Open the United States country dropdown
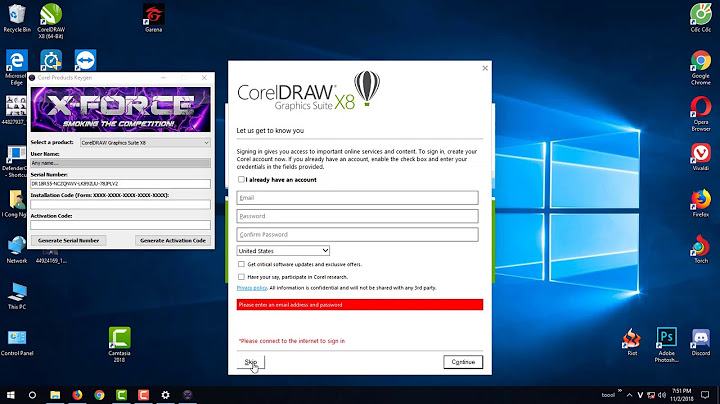720x404 pixels. tap(283, 251)
